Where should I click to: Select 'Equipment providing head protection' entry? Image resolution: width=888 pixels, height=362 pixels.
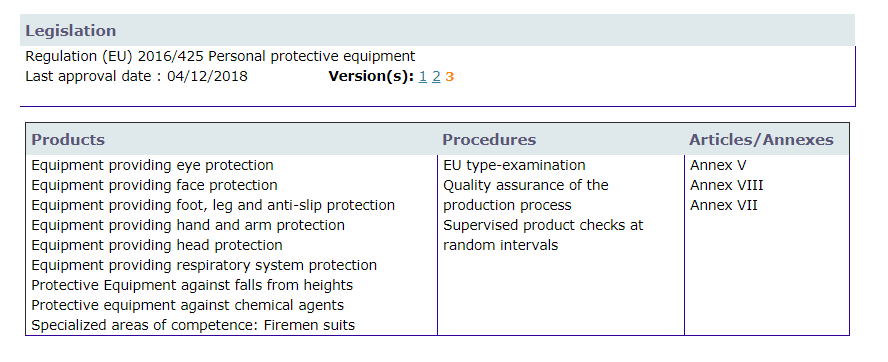point(157,245)
